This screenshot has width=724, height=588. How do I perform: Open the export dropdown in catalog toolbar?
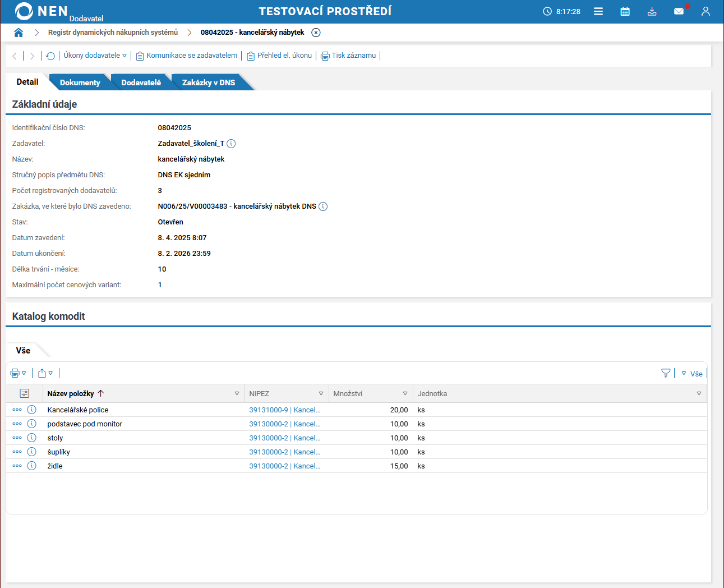click(45, 373)
